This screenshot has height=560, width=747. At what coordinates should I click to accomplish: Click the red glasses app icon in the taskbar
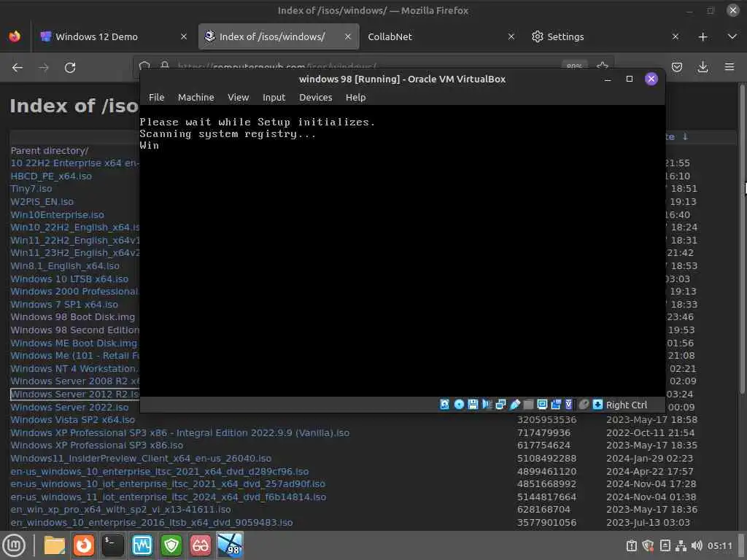coord(201,545)
